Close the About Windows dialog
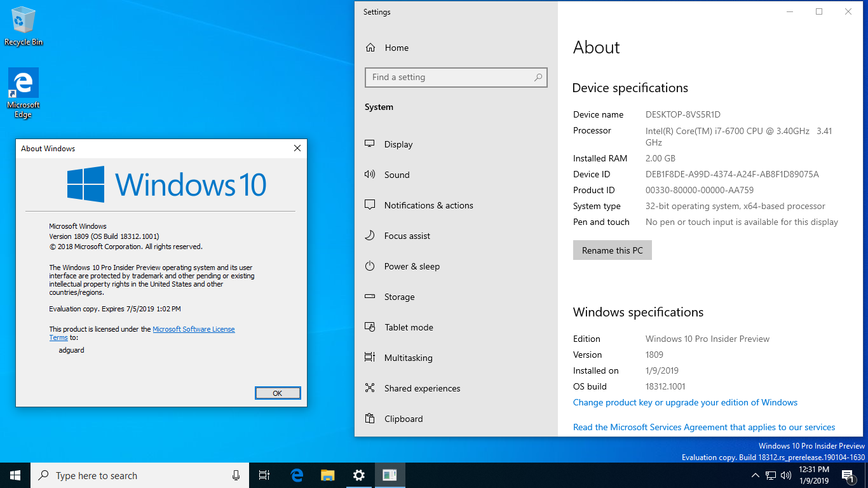 pyautogui.click(x=297, y=148)
